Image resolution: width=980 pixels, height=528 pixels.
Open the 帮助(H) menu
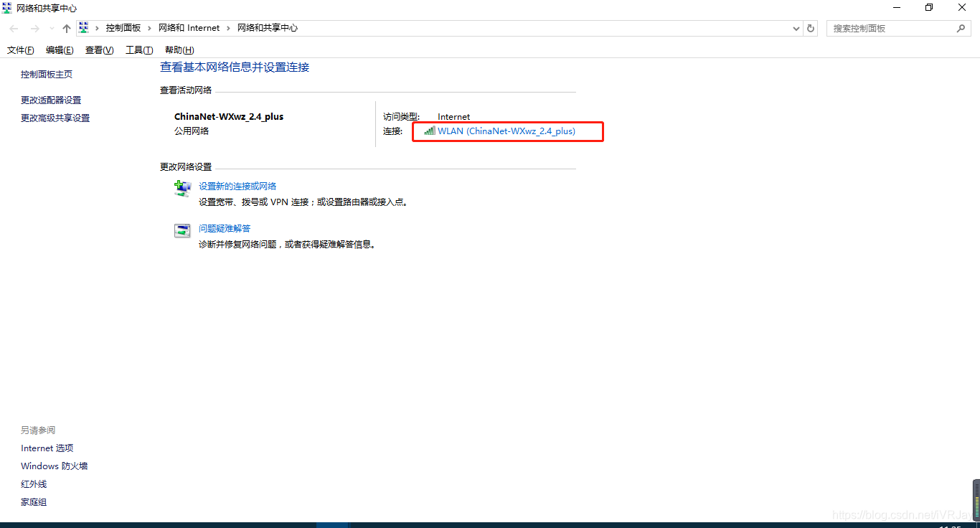click(179, 49)
